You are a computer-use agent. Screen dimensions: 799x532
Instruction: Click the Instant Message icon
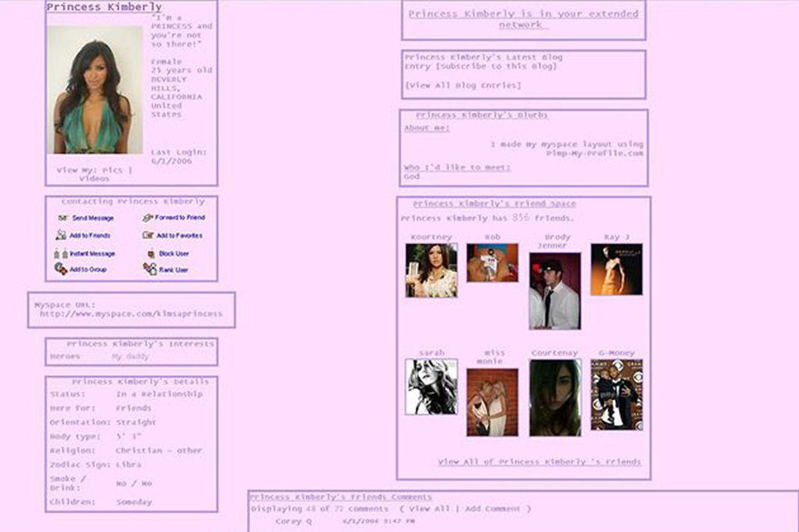(x=61, y=253)
